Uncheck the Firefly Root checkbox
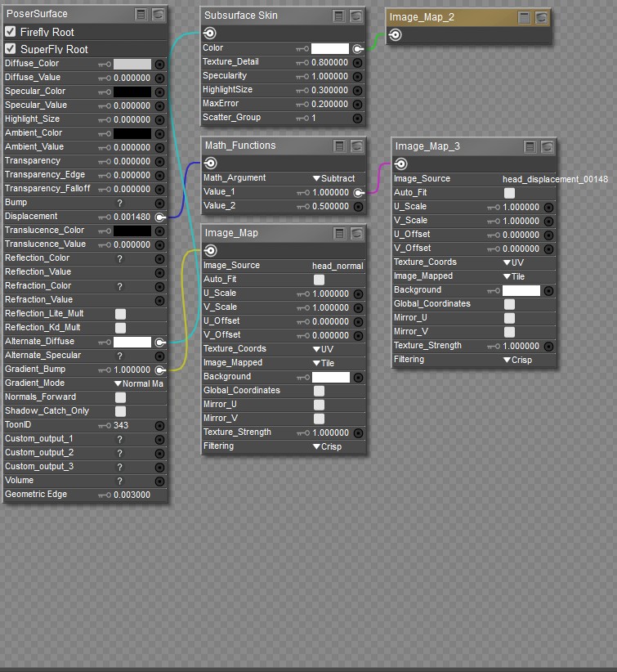Image resolution: width=617 pixels, height=672 pixels. [11, 32]
